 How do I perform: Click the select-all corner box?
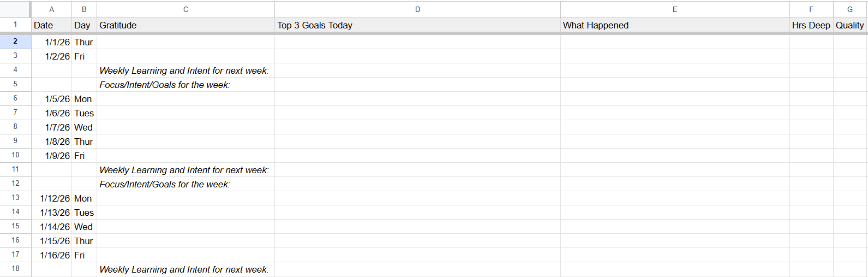[x=15, y=9]
